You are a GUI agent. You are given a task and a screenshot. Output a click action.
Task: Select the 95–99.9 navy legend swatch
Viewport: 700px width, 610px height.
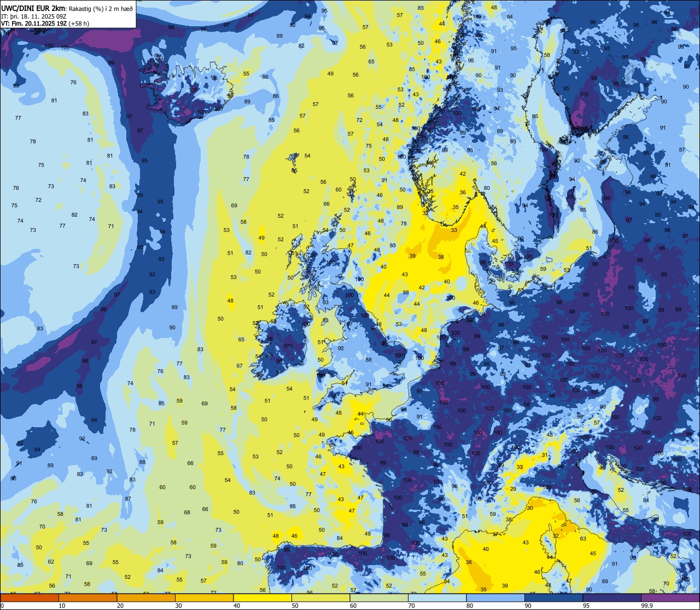pos(612,597)
